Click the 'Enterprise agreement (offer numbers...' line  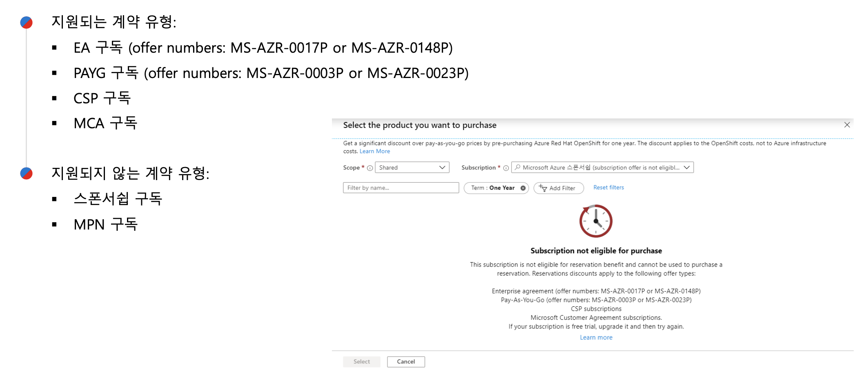[x=596, y=291]
